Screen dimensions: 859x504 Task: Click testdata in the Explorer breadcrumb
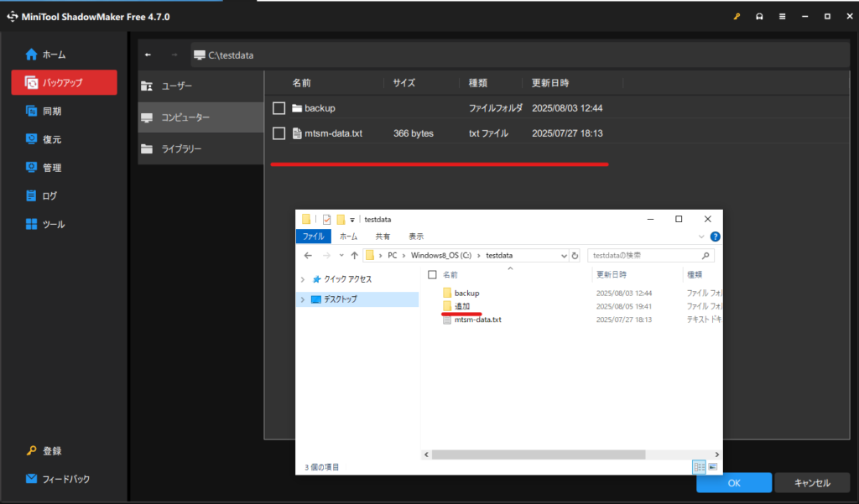(x=499, y=255)
